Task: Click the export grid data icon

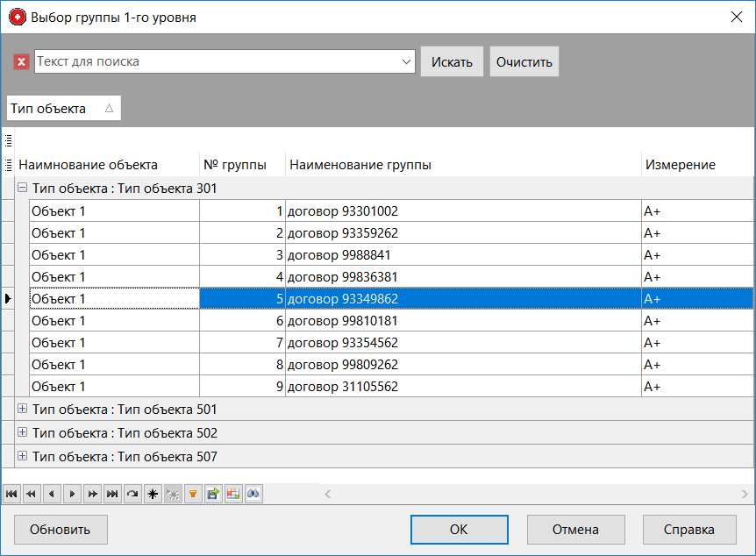Action: [213, 494]
